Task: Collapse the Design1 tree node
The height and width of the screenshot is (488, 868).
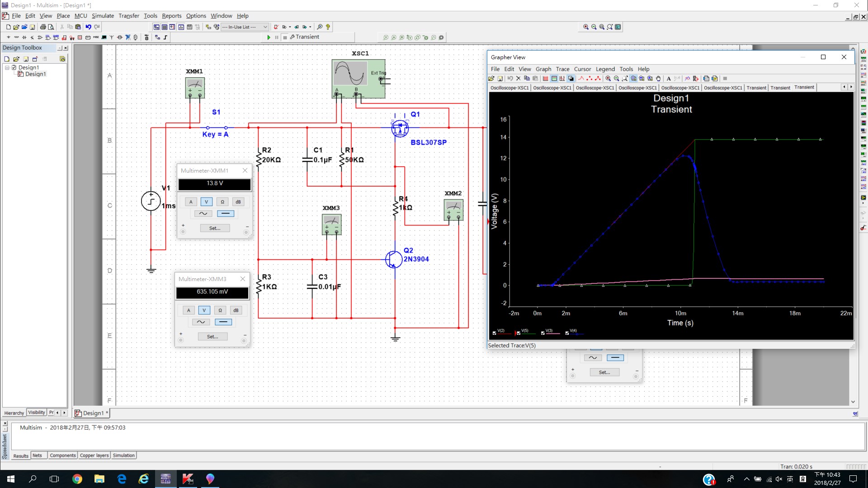Action: (x=7, y=67)
